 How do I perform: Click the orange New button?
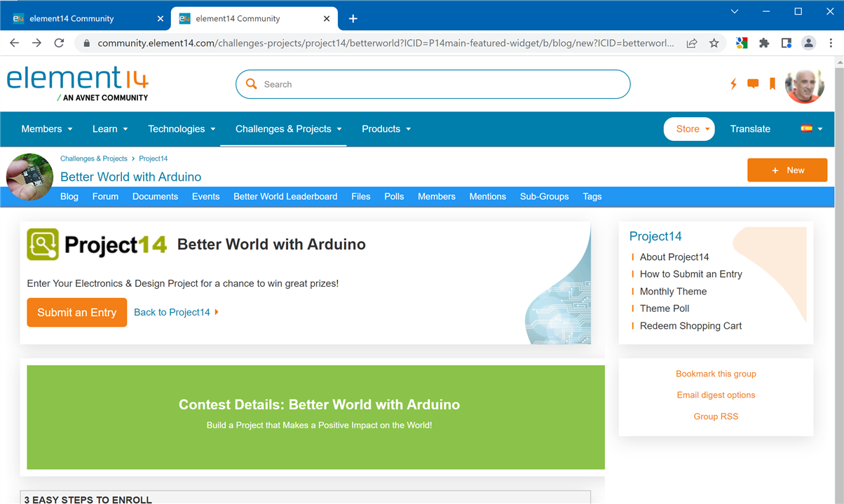click(787, 170)
